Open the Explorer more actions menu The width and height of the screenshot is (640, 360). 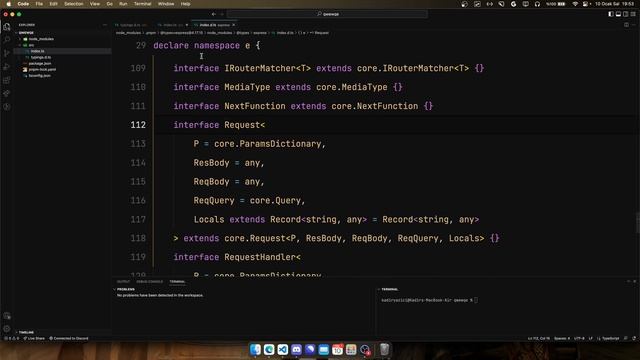105,25
